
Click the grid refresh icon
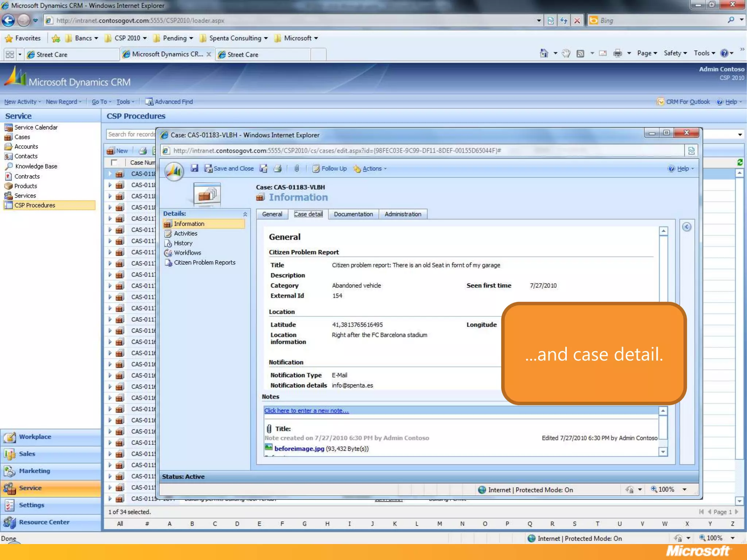pyautogui.click(x=740, y=162)
